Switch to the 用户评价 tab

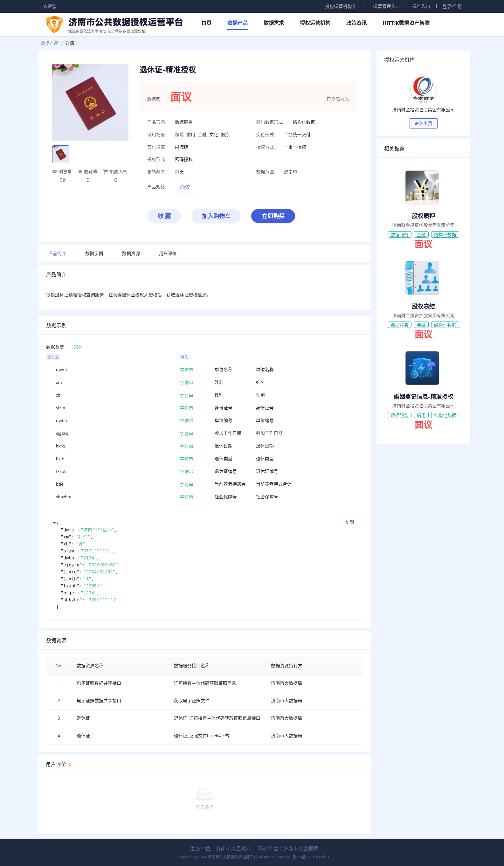tap(168, 253)
